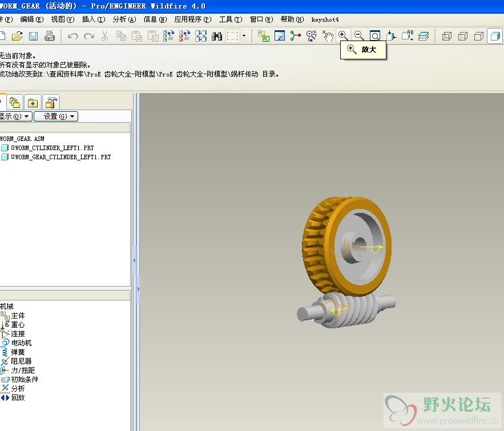
Task: Click the orange worm gear wheel model
Action: coord(346,246)
